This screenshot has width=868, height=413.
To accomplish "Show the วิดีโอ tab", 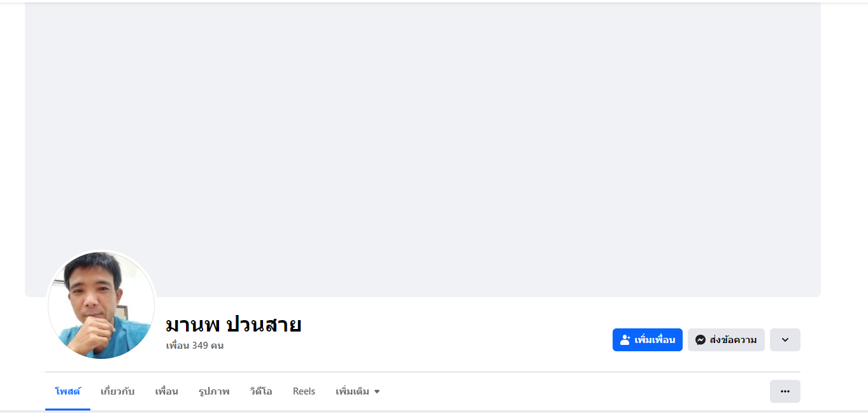I will 261,391.
